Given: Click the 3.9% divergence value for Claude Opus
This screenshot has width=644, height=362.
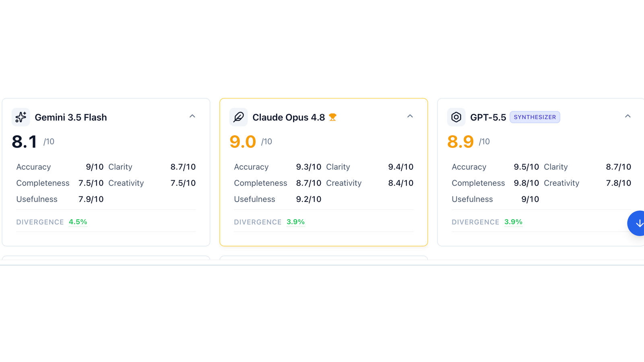Looking at the screenshot, I should point(296,222).
